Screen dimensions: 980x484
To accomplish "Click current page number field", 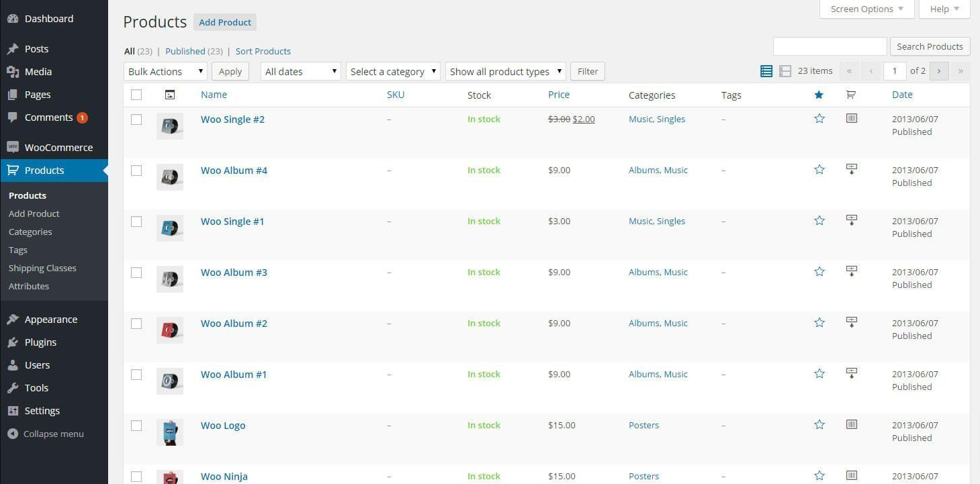I will coord(895,70).
